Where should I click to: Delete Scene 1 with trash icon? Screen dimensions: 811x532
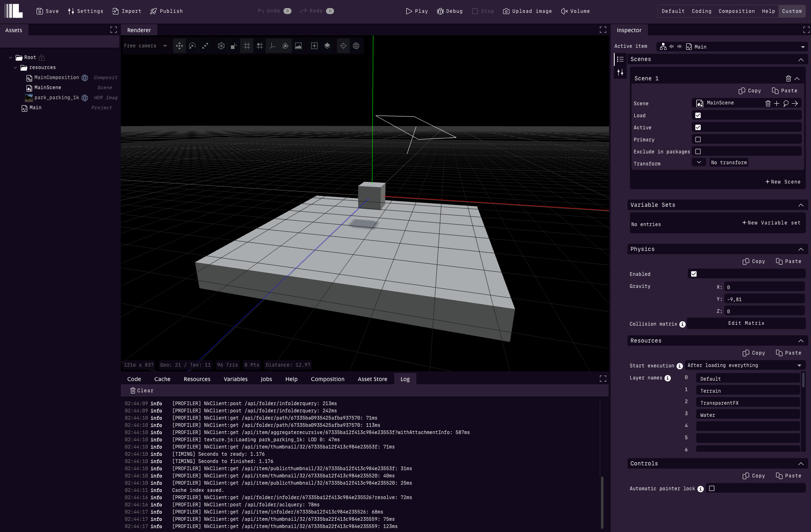click(x=788, y=79)
